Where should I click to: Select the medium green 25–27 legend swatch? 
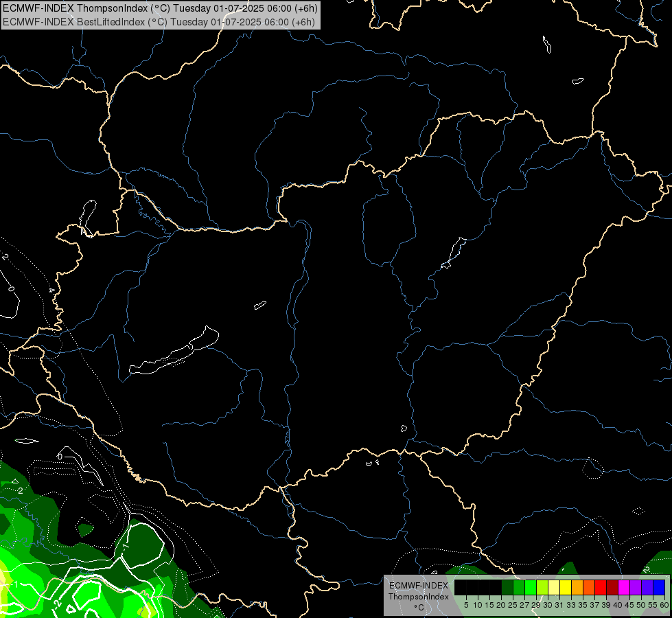coord(519,587)
